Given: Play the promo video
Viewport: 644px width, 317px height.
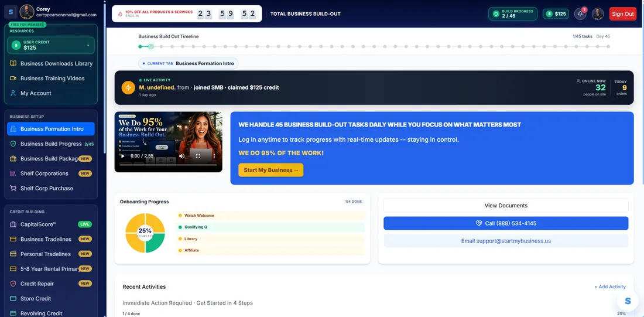Looking at the screenshot, I should [122, 156].
